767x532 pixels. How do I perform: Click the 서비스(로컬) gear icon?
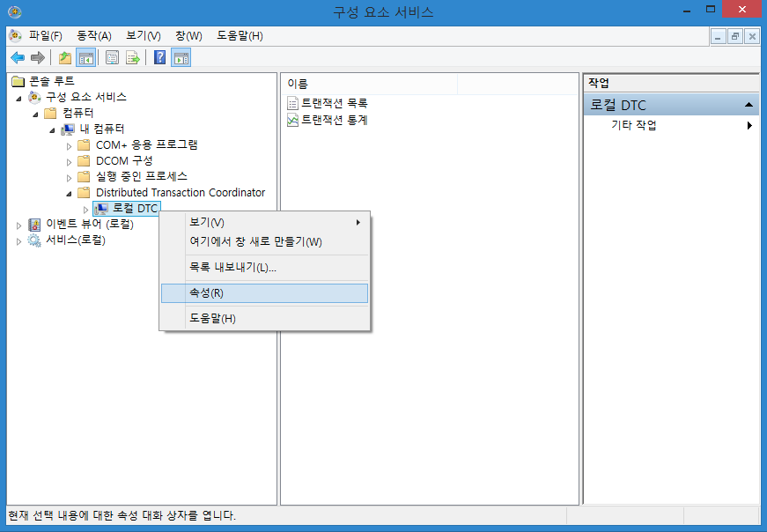[x=34, y=240]
